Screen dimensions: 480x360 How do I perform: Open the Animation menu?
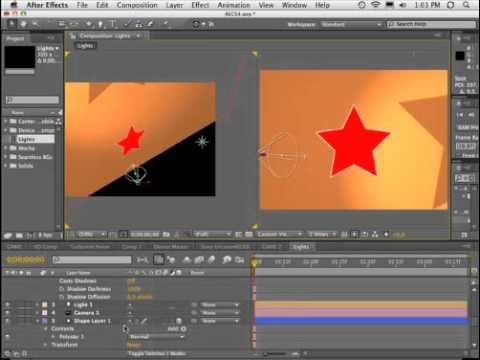click(234, 5)
